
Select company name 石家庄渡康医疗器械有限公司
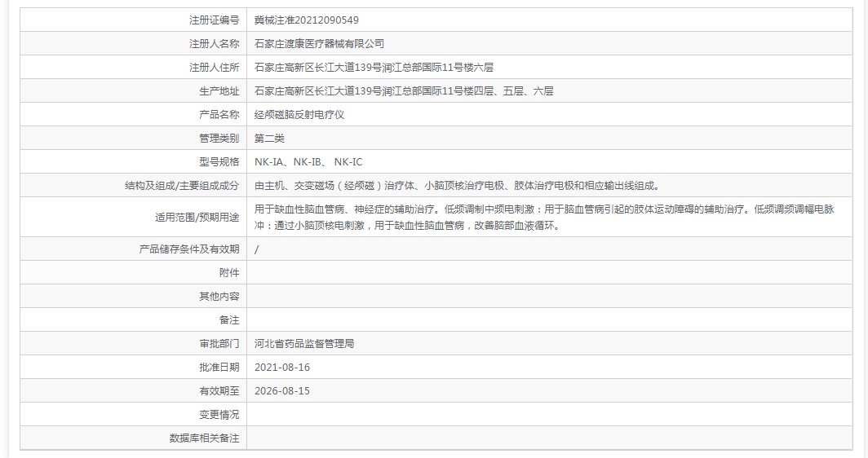tap(320, 44)
